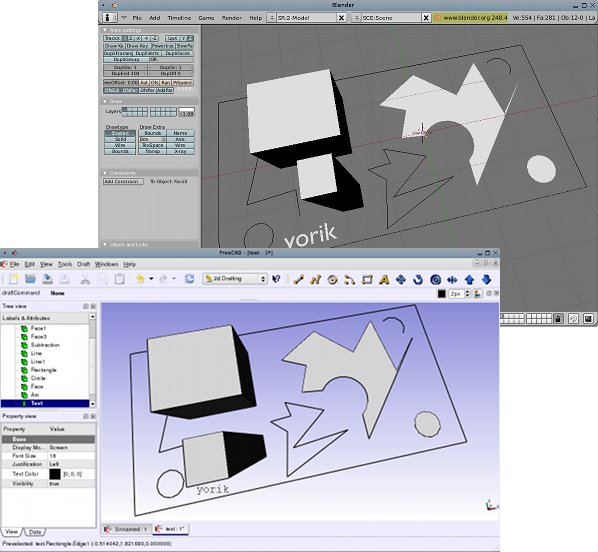Select the Draft circle tool icon
Screen dimensions: 598x552
pos(333,280)
